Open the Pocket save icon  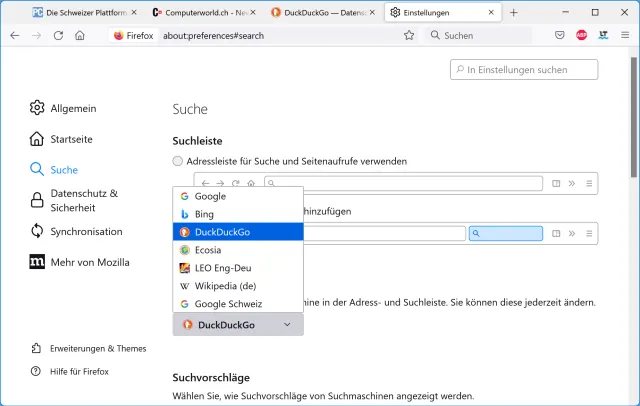[560, 35]
